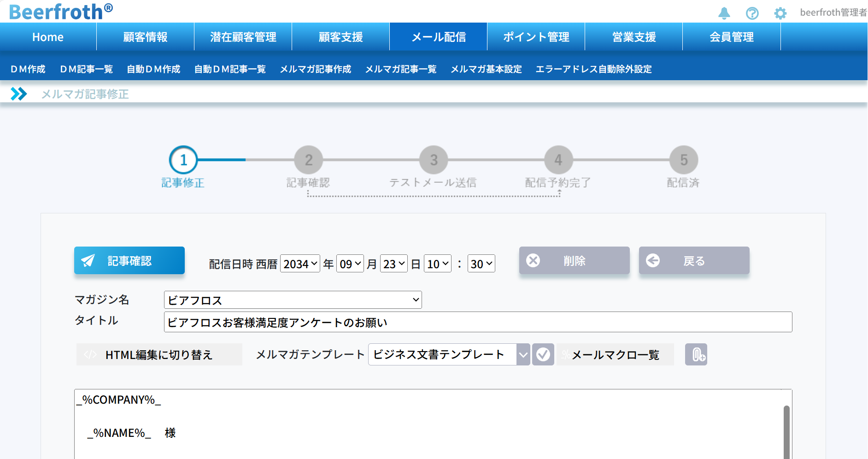Select the delivery minute dropdown
Screen dimensions: 868x459
click(x=481, y=264)
